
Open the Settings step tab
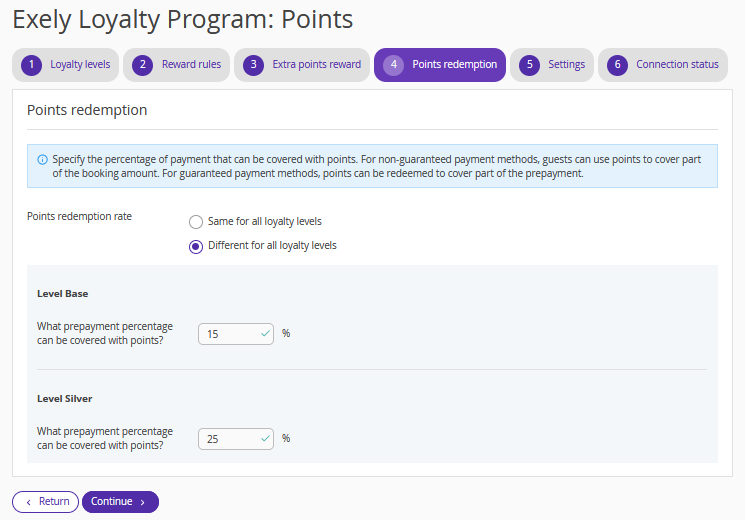tap(552, 65)
